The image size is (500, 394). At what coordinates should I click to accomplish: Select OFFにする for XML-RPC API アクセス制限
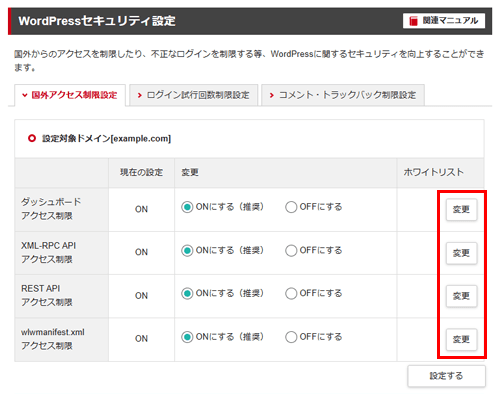pos(291,250)
